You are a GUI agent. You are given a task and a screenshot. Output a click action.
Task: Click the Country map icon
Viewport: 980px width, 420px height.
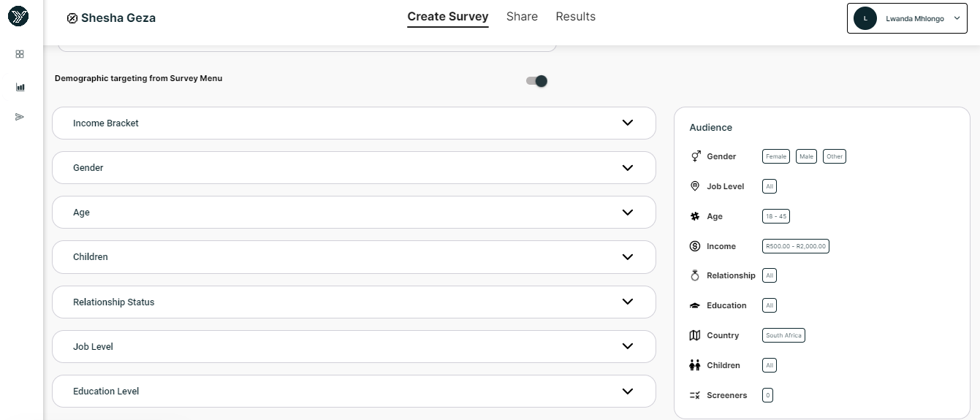tap(695, 335)
